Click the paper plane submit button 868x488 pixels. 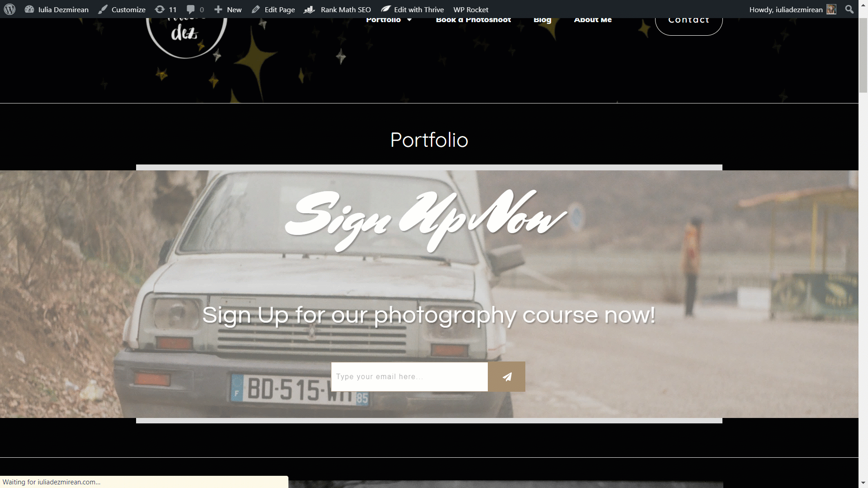tap(506, 376)
